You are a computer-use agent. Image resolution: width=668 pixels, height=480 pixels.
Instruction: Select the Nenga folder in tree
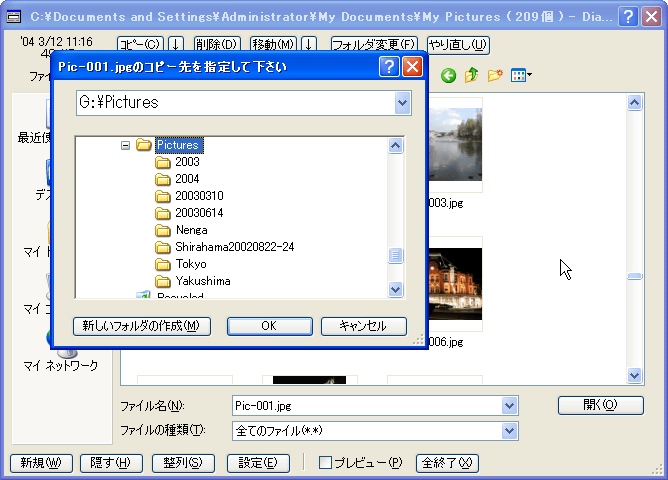[191, 230]
